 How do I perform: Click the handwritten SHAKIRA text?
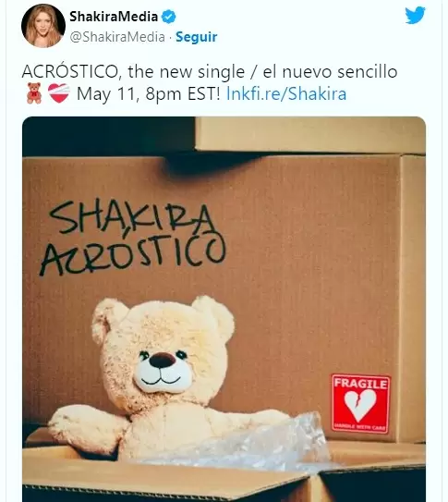(131, 217)
